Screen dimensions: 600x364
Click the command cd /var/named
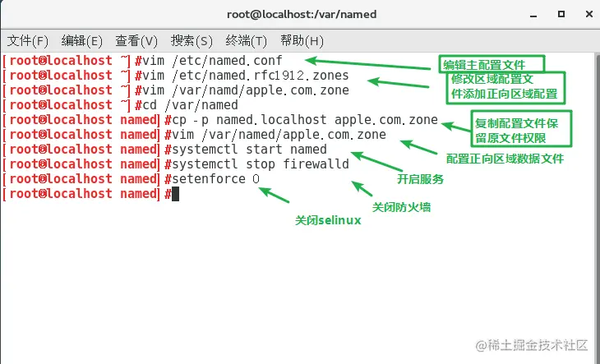coord(190,105)
